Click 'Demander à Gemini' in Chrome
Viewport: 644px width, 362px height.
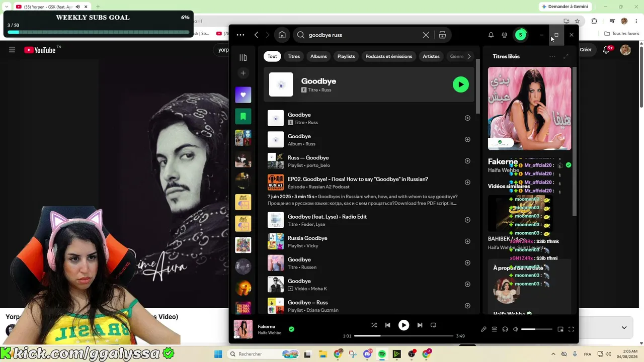(x=567, y=7)
